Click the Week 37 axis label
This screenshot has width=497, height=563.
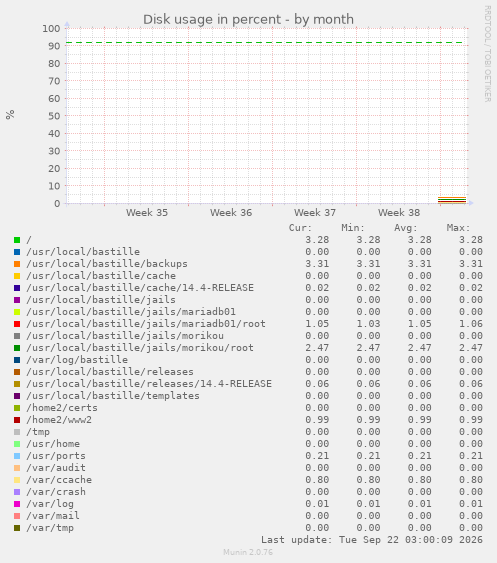click(315, 213)
